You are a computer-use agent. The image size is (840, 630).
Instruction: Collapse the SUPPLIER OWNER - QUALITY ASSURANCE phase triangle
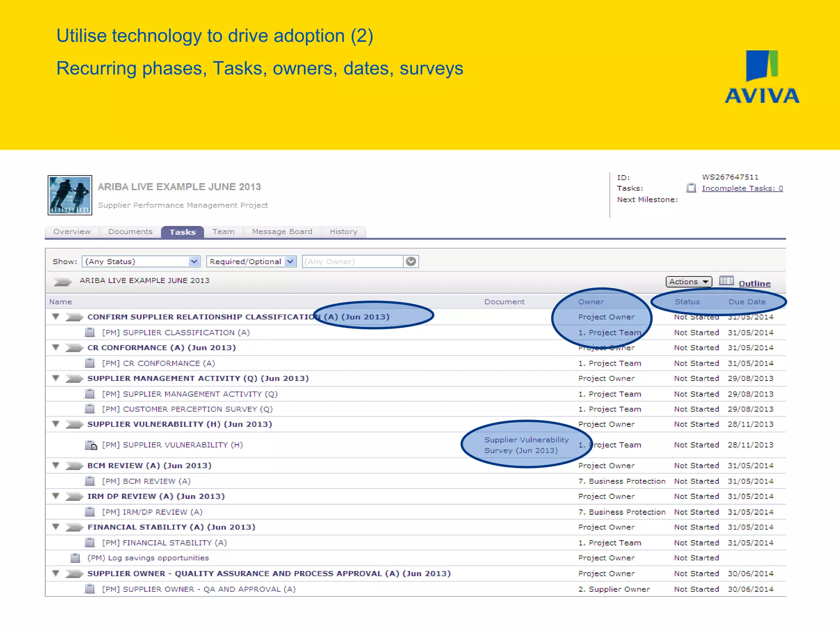[56, 573]
